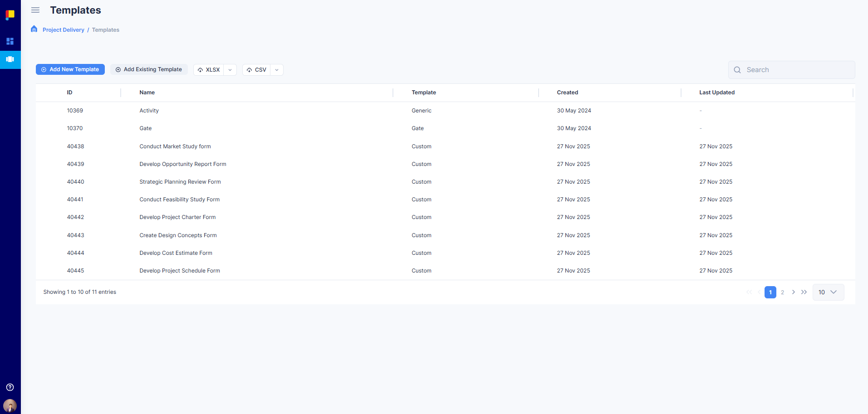Click the search magnifier icon
The image size is (868, 414).
pyautogui.click(x=738, y=70)
